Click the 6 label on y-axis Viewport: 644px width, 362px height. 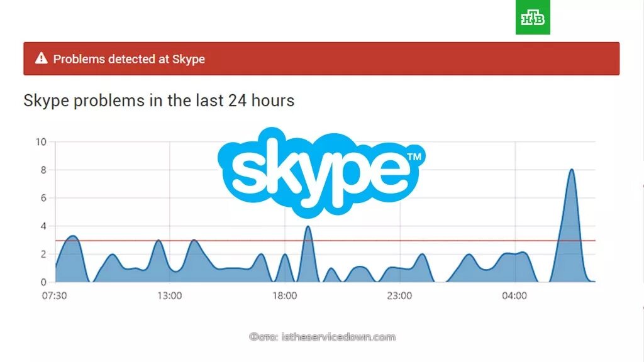(43, 198)
